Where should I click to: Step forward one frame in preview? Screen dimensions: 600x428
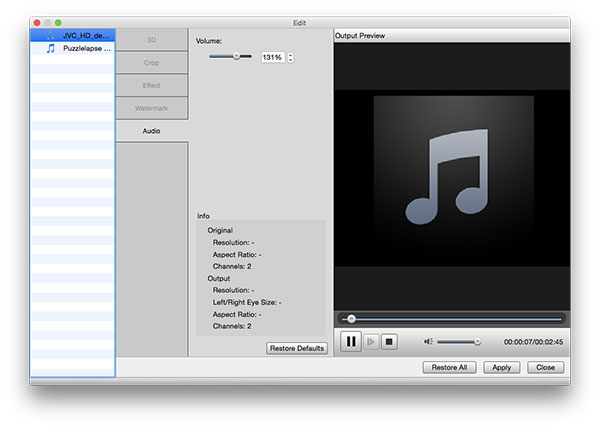371,342
